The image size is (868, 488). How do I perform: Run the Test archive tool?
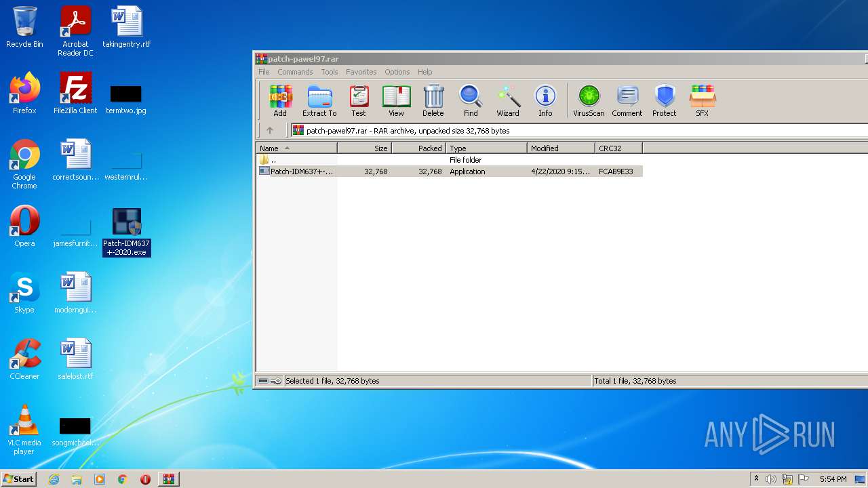[x=359, y=101]
